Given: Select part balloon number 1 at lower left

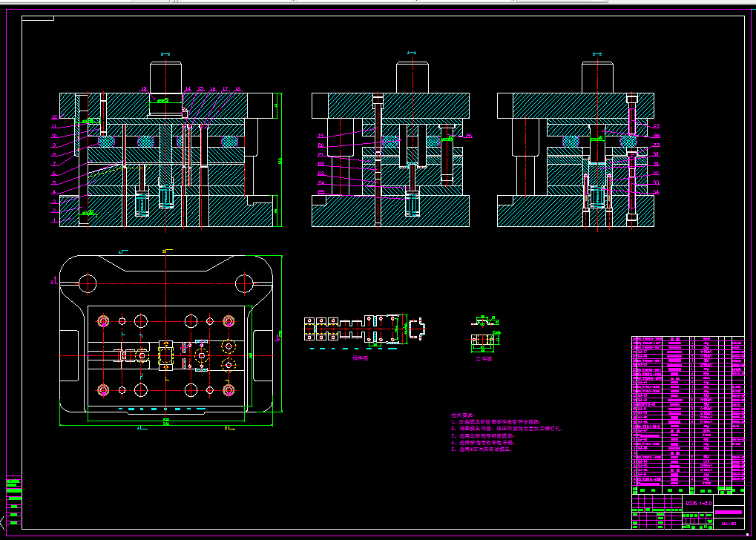Looking at the screenshot, I should tap(54, 220).
